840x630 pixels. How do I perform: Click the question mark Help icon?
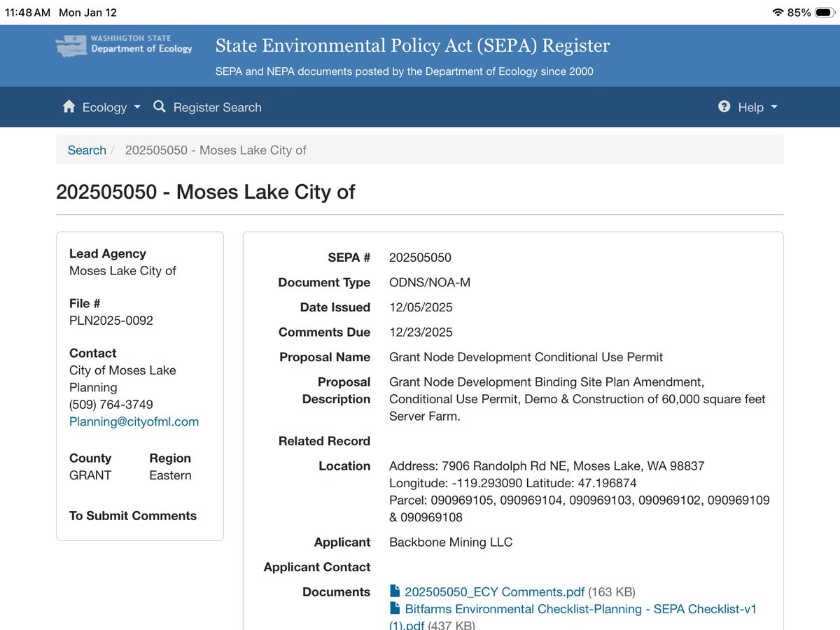click(x=724, y=106)
